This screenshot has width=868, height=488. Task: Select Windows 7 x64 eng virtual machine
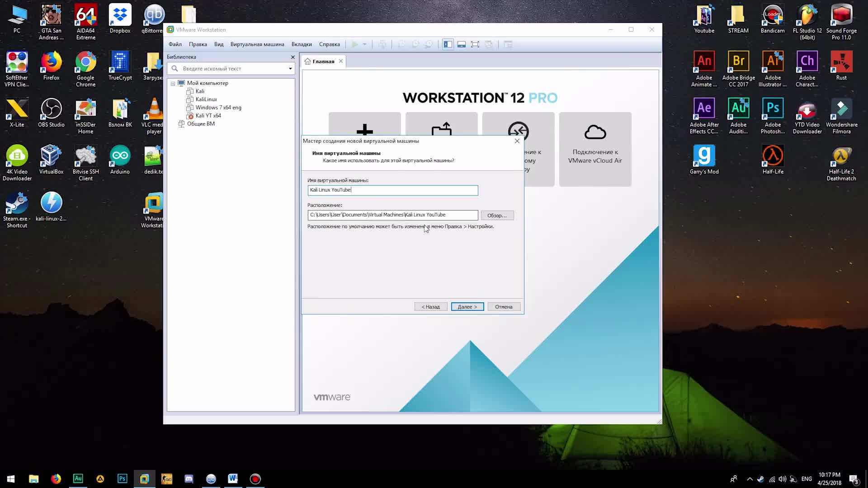click(x=217, y=107)
